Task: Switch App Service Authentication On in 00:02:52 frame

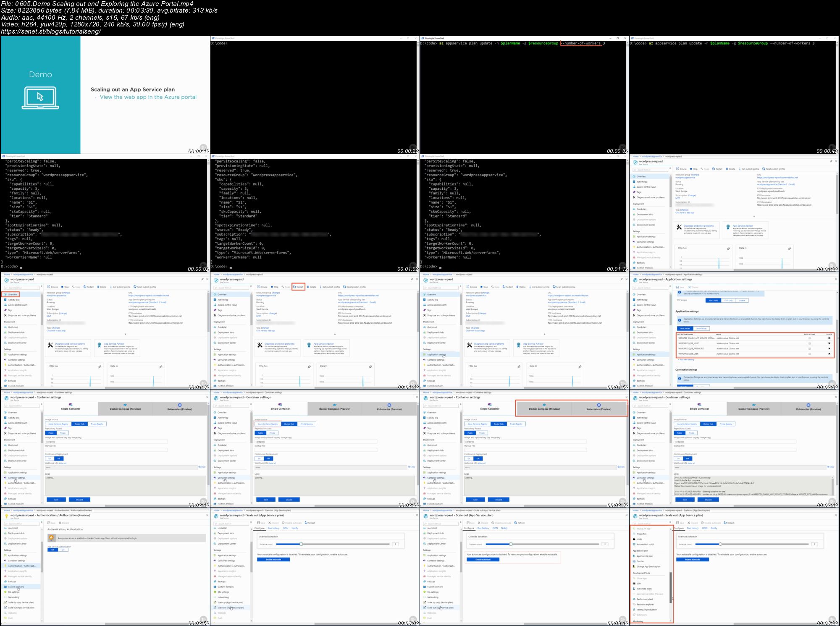Action: click(x=63, y=550)
